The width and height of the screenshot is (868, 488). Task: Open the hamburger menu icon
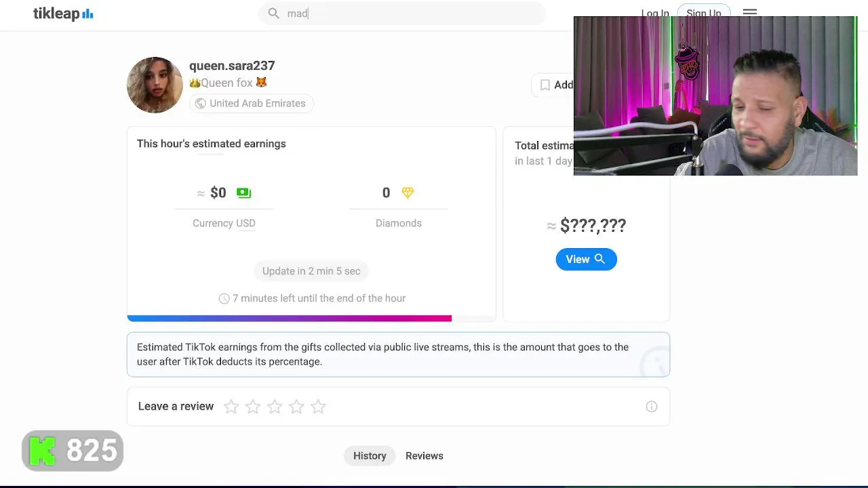click(x=749, y=12)
